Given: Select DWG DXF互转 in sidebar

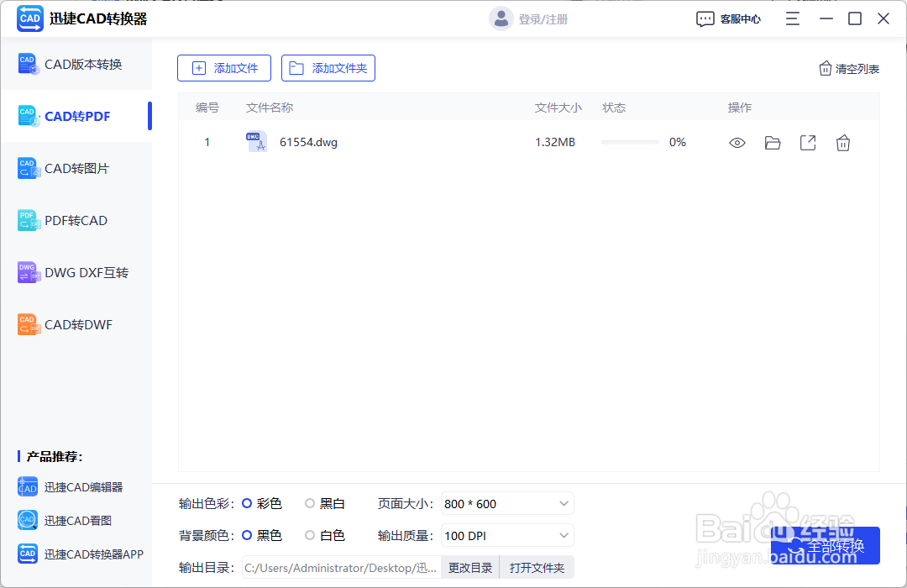Looking at the screenshot, I should 76,273.
